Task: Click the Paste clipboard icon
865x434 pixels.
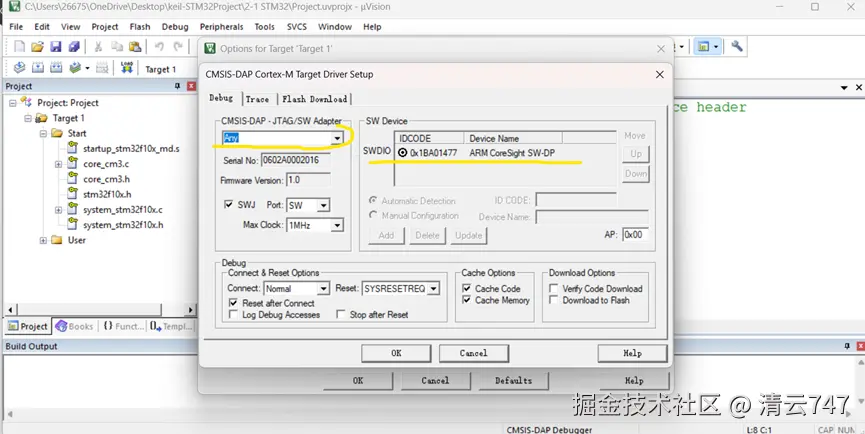Action: point(135,47)
